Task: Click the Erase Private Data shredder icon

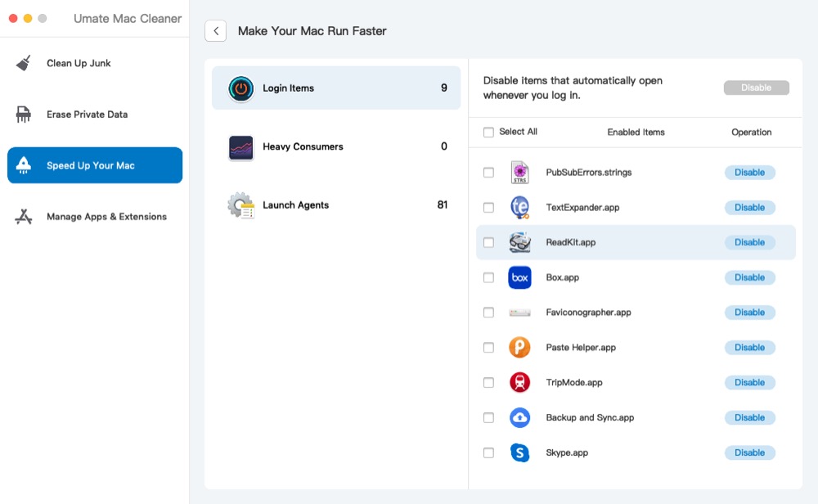Action: pos(24,115)
